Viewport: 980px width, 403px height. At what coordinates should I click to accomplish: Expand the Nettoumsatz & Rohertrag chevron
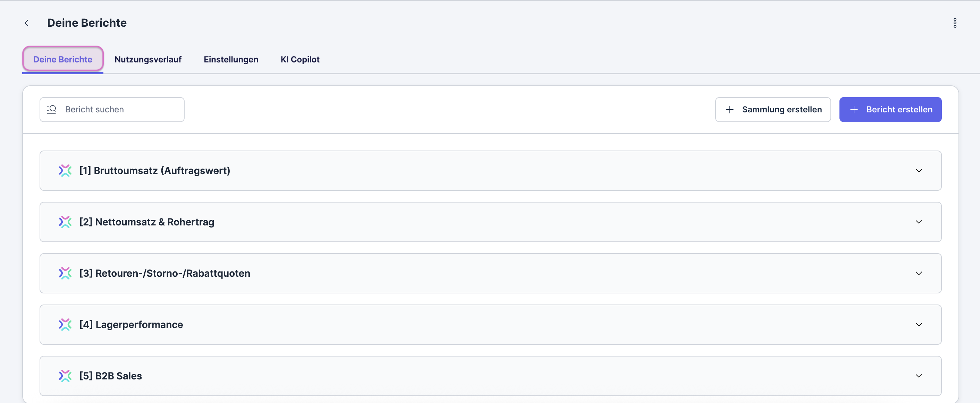(x=918, y=222)
